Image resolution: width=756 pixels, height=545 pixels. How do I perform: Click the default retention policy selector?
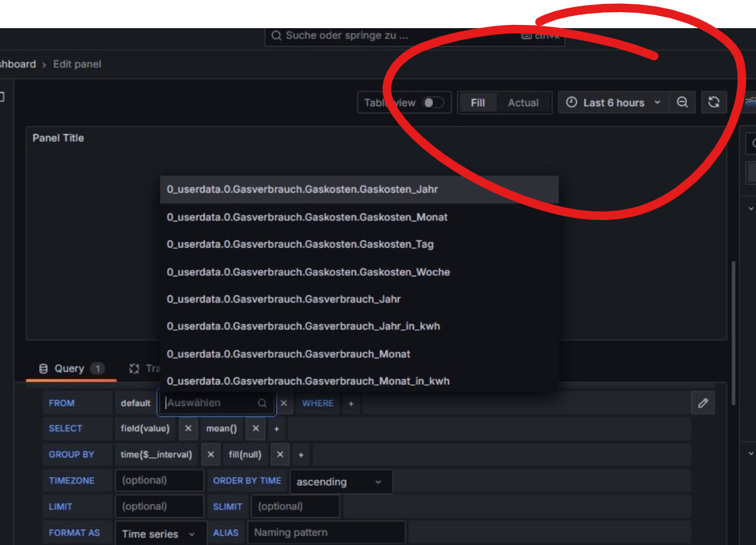click(136, 403)
